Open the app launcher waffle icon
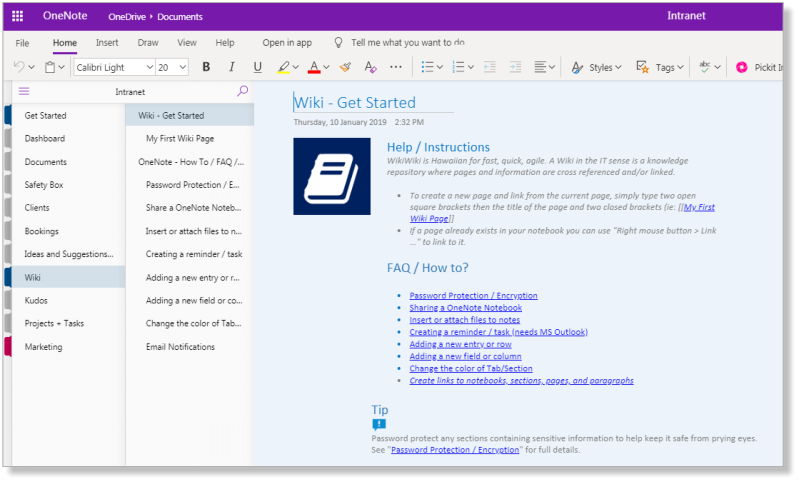 (x=17, y=16)
